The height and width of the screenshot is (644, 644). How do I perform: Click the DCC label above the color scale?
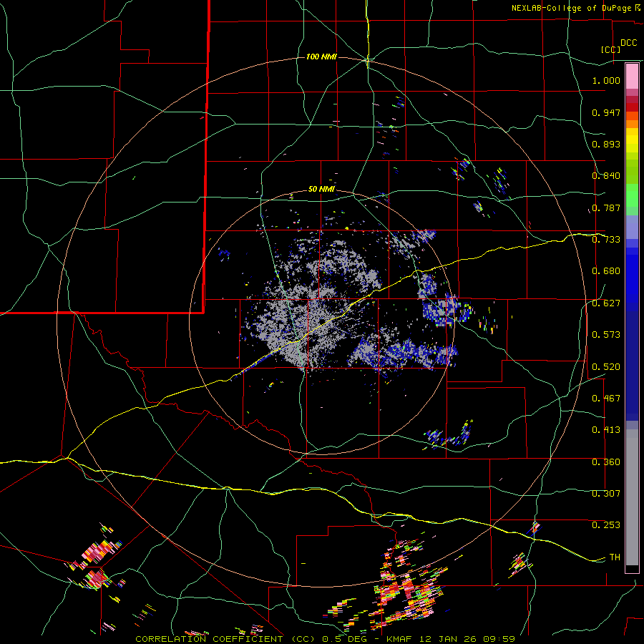click(x=629, y=43)
